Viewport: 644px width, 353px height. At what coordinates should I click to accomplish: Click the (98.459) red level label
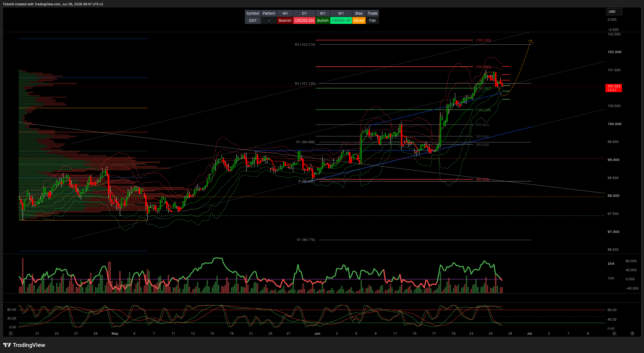point(482,180)
